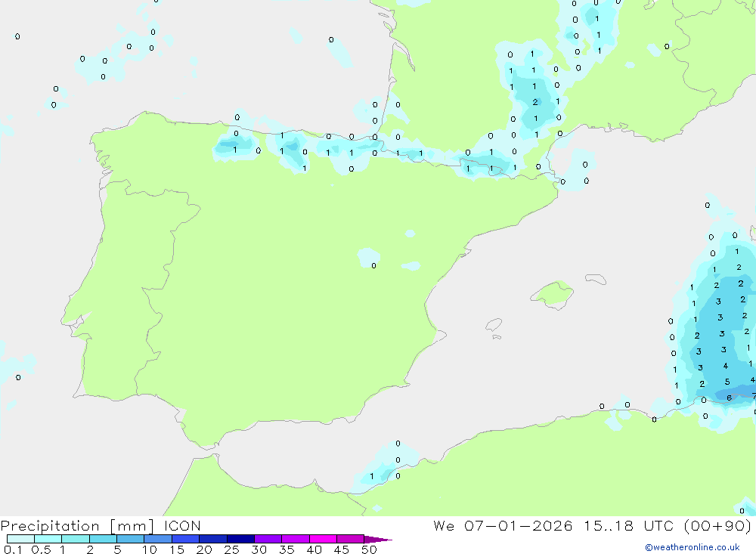Click the "2" precipitation value over southern France
The image size is (756, 554).
tap(535, 102)
